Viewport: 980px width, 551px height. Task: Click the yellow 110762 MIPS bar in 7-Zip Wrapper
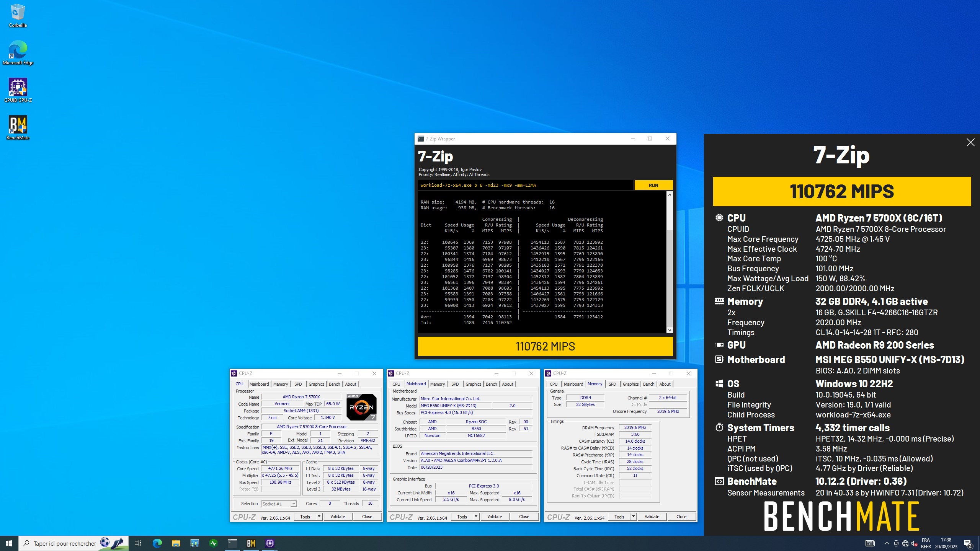545,346
